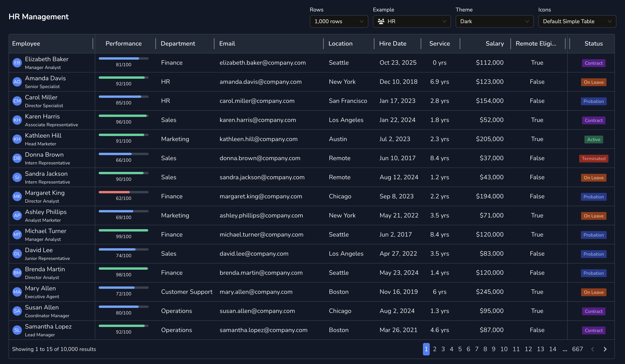This screenshot has height=364, width=625.
Task: Click the San Francisco location cell
Action: tap(348, 101)
